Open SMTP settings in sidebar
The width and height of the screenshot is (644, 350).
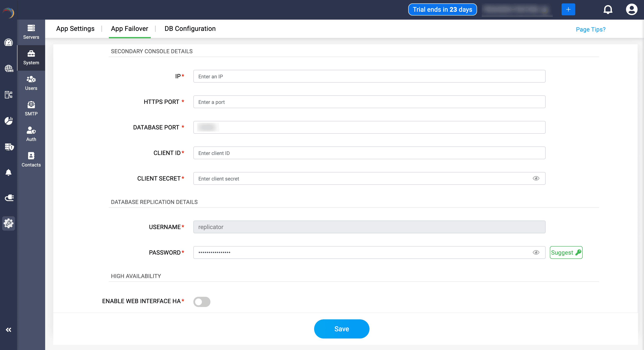pyautogui.click(x=31, y=109)
